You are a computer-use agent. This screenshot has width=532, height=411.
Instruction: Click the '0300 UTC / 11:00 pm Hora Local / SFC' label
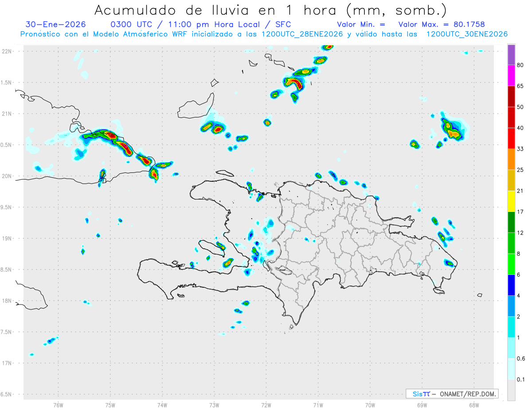(200, 24)
